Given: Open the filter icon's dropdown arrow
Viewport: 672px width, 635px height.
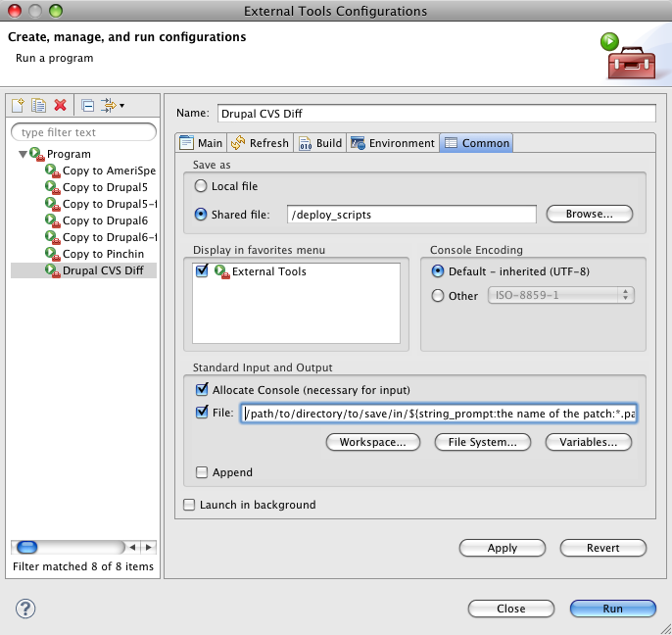Looking at the screenshot, I should pyautogui.click(x=121, y=106).
